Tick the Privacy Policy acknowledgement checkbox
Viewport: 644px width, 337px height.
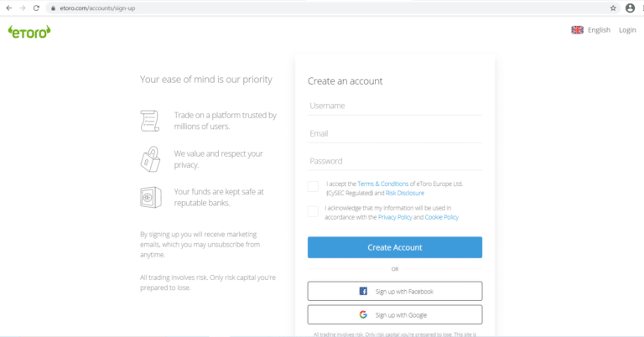pos(313,211)
